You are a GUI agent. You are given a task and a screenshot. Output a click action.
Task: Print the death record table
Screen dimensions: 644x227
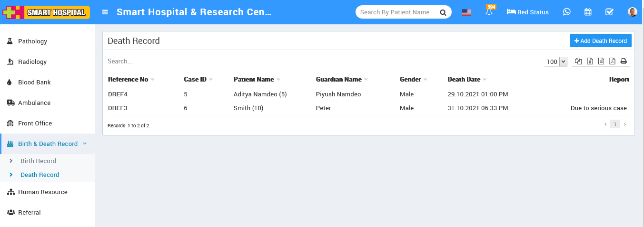(x=624, y=61)
